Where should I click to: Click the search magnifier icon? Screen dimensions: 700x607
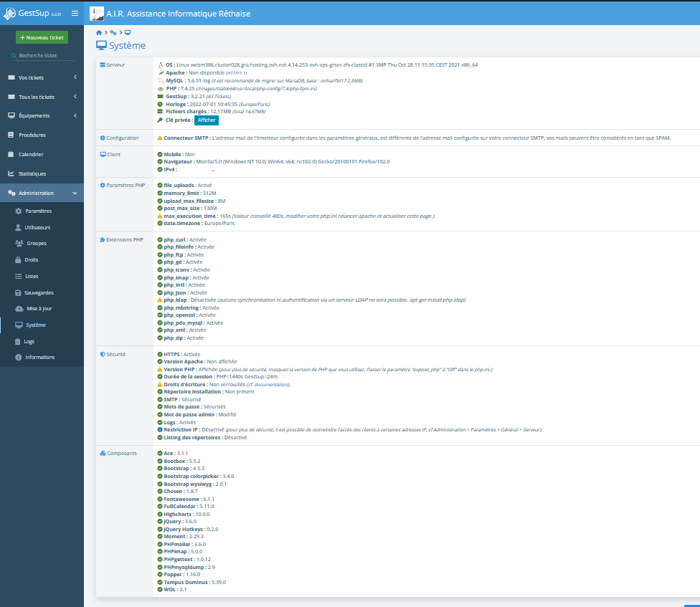pos(14,55)
